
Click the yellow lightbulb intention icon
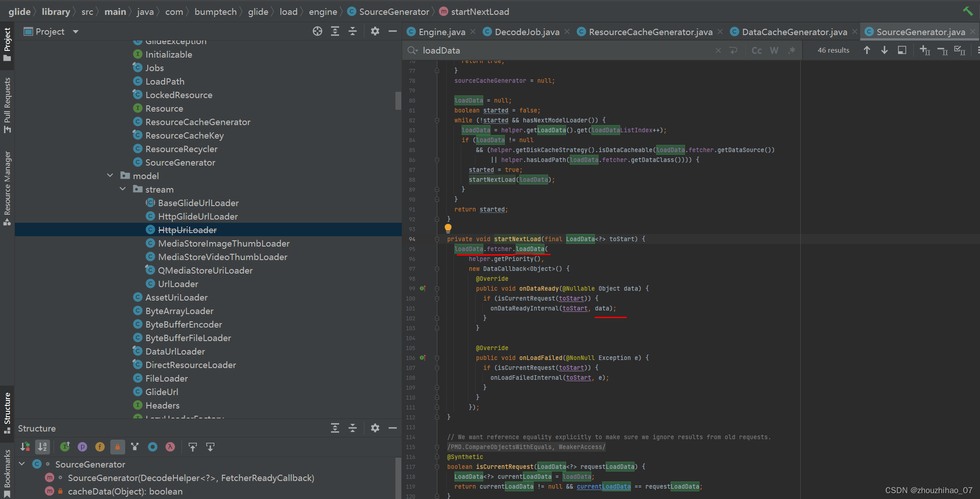click(448, 228)
